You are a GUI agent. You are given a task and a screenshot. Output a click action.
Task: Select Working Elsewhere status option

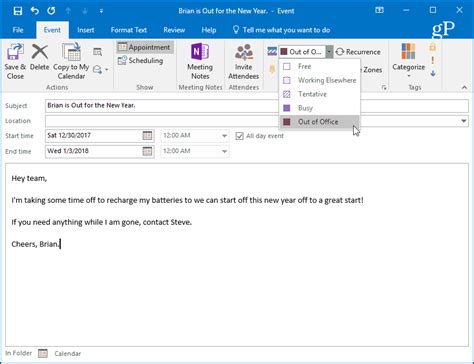pyautogui.click(x=320, y=80)
